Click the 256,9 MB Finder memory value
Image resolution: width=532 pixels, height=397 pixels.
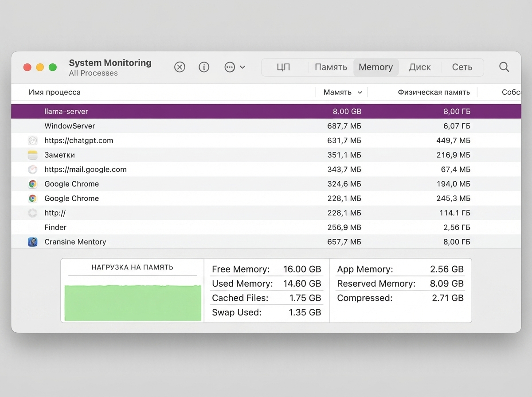point(344,227)
